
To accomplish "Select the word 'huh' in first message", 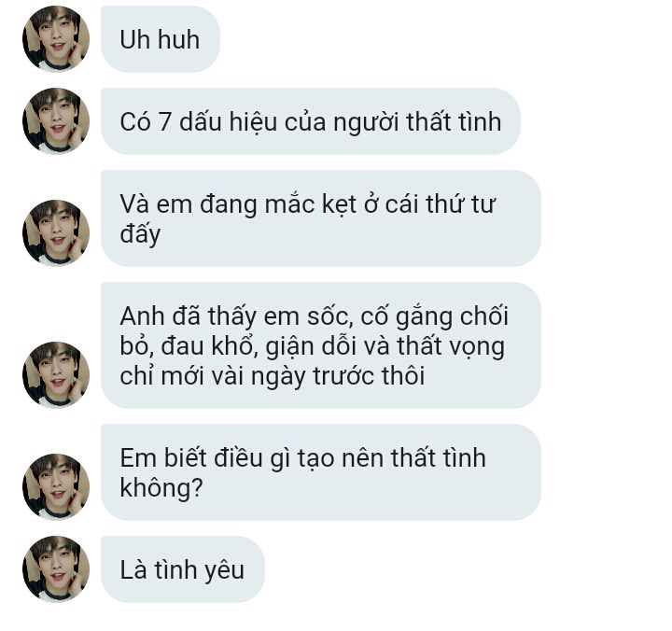I will (x=178, y=39).
